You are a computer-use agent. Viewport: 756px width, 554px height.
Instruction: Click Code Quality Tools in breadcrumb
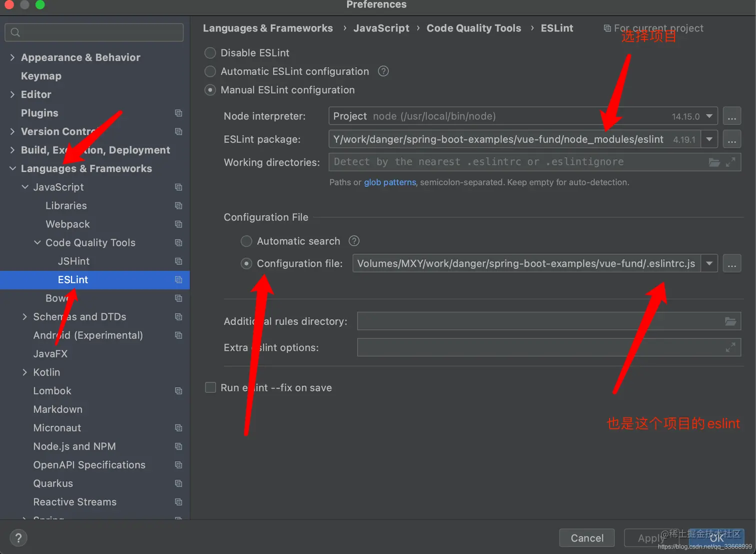[x=473, y=28]
